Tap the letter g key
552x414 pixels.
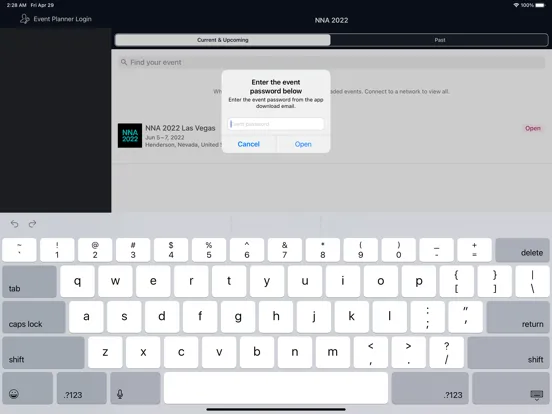[x=238, y=317]
